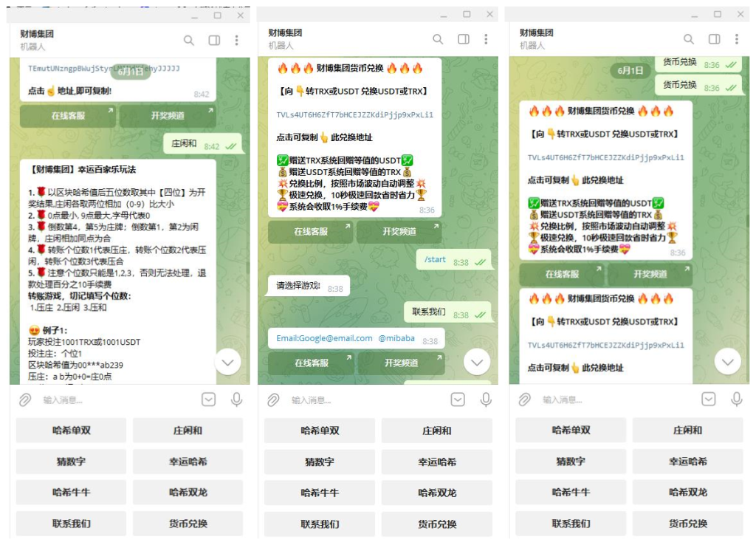
Task: Click the microphone icon in the middle chat window
Action: click(x=486, y=400)
